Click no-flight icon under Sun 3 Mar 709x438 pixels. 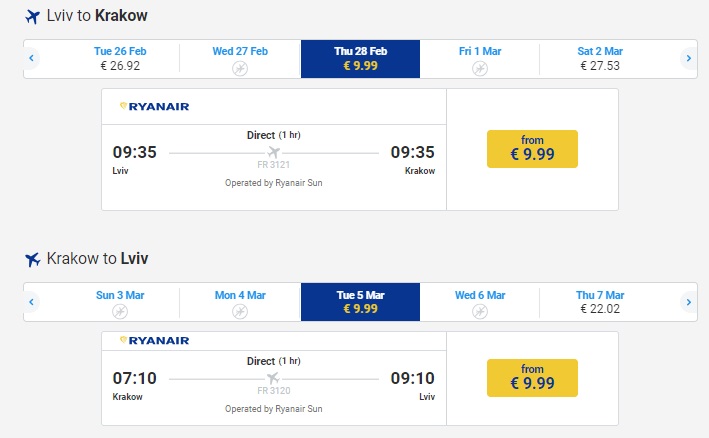click(x=120, y=311)
